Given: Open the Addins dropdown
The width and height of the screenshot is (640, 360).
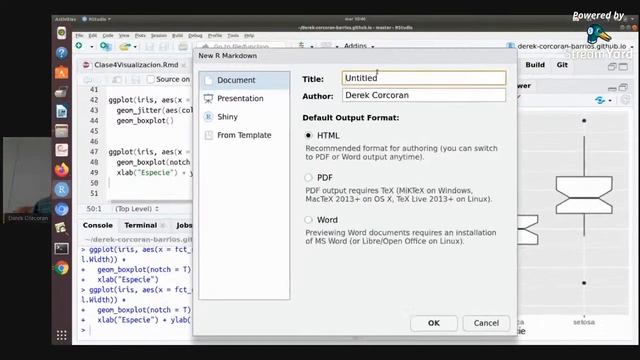Looking at the screenshot, I should pos(359,46).
